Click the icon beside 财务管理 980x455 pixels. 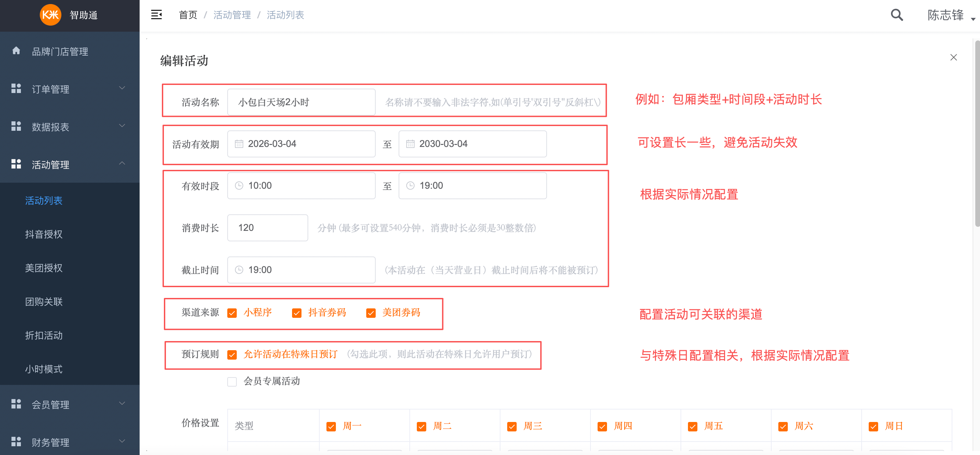pos(16,441)
